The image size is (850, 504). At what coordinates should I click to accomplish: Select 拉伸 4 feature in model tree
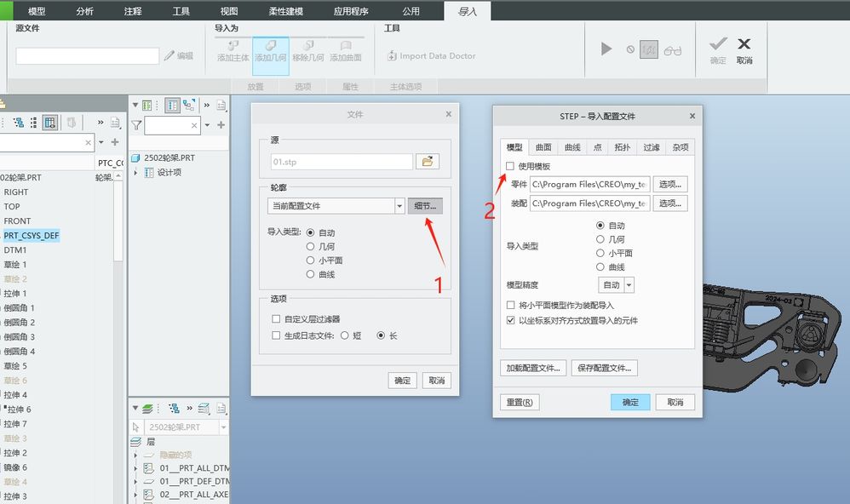(15, 394)
